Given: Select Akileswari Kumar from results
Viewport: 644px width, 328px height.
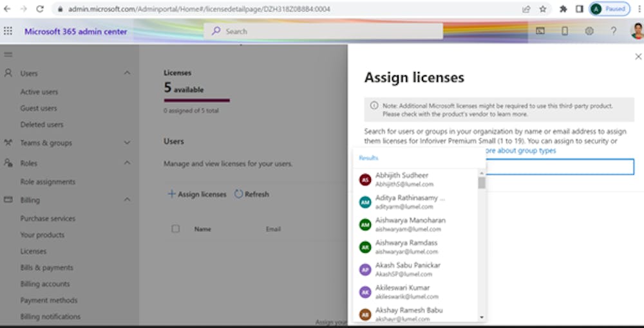Looking at the screenshot, I should pyautogui.click(x=415, y=292).
